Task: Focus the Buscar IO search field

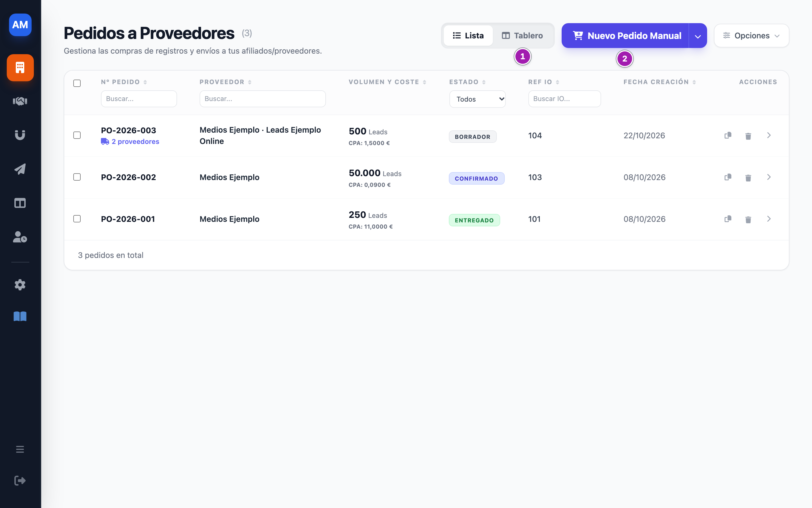Action: coord(564,99)
